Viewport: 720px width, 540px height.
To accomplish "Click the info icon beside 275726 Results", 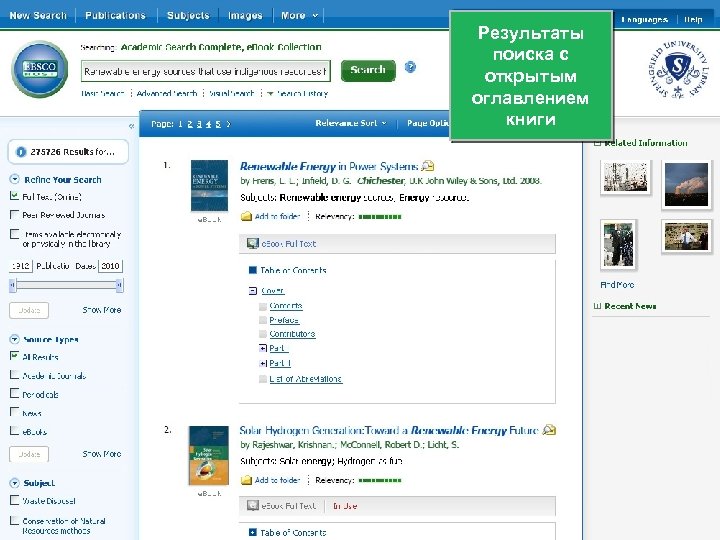I will click(x=21, y=152).
